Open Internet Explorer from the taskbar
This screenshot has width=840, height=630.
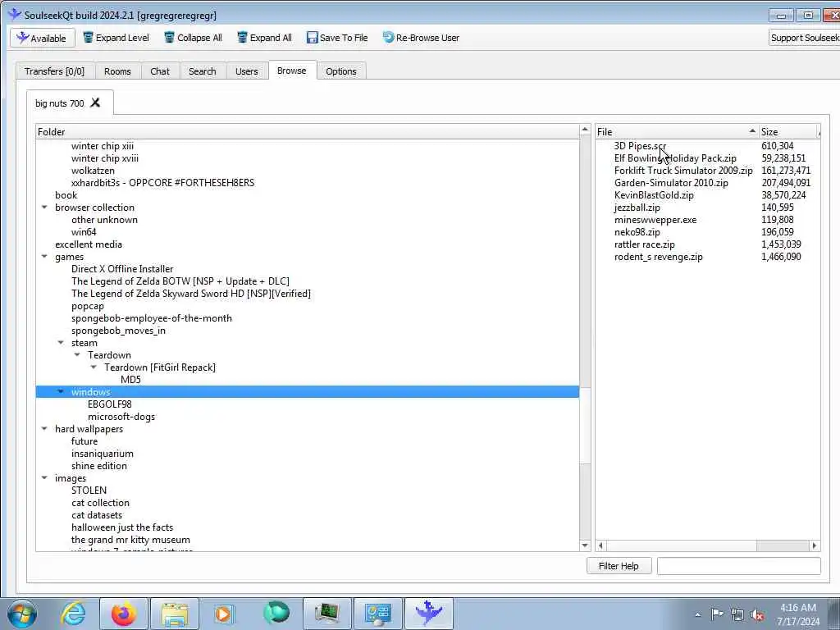click(72, 614)
